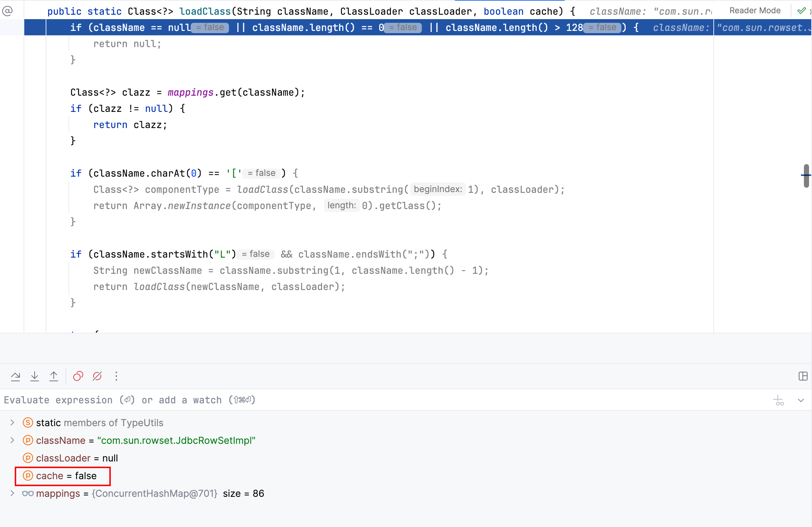Expand the static members of TypeUtils tree item
This screenshot has width=812, height=527.
click(x=12, y=422)
